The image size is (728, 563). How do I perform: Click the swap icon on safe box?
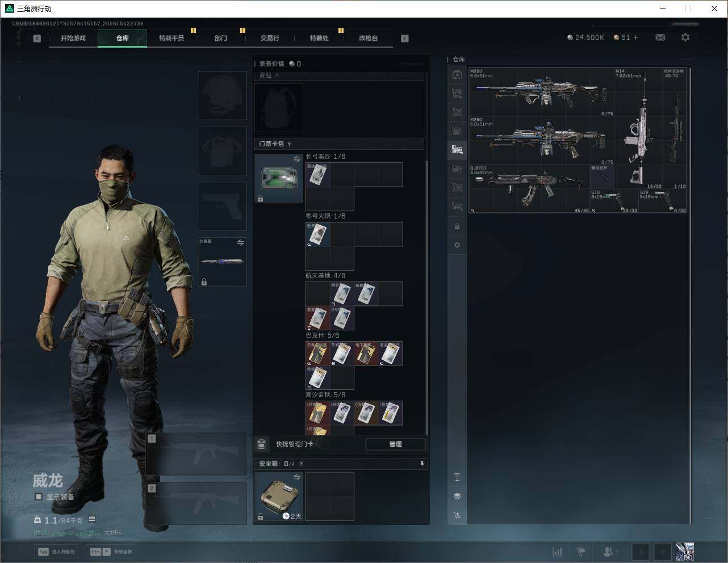point(297,477)
